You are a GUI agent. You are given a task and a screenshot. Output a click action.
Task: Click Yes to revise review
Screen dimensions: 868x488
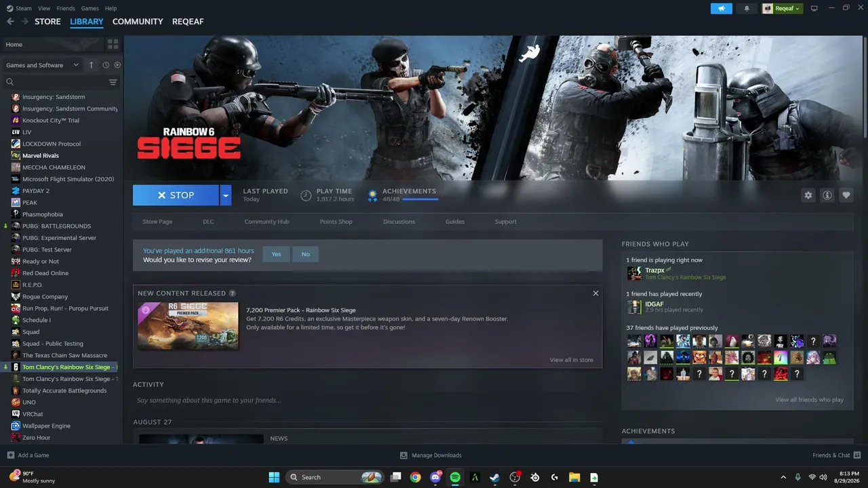(x=276, y=254)
